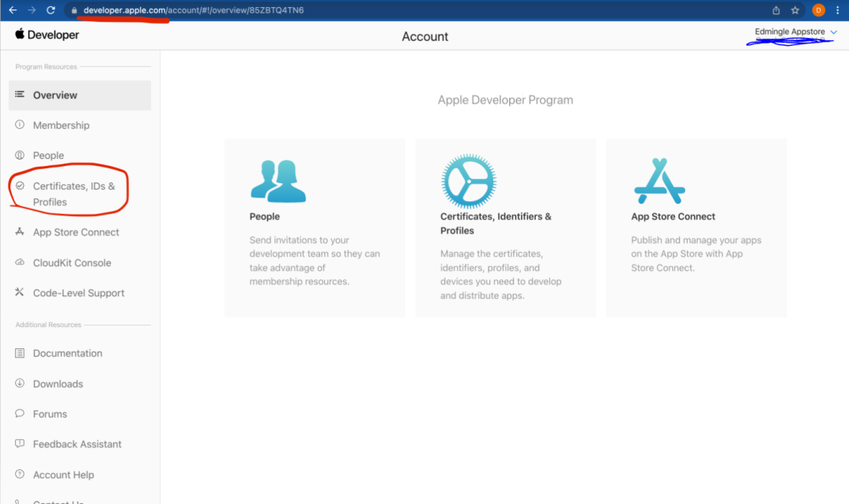Click the large App Store Connect icon
This screenshot has height=504, width=849.
pyautogui.click(x=659, y=181)
